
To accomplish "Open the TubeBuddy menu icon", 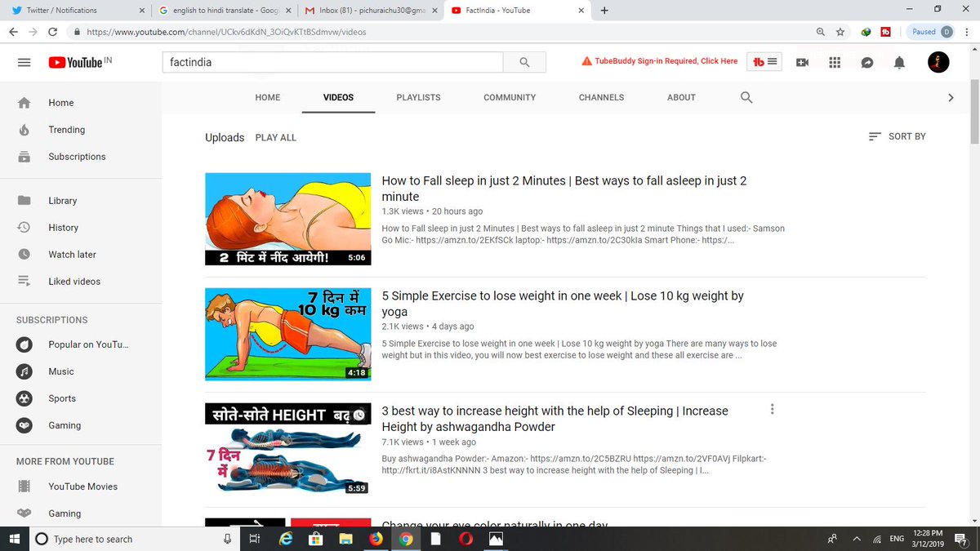I will pyautogui.click(x=764, y=62).
